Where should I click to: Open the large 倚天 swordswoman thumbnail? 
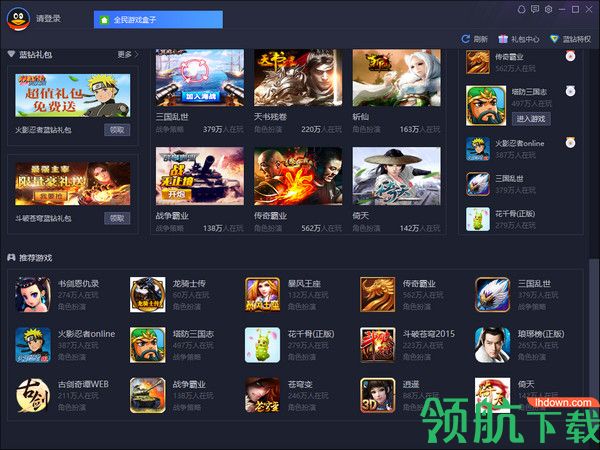coord(396,176)
